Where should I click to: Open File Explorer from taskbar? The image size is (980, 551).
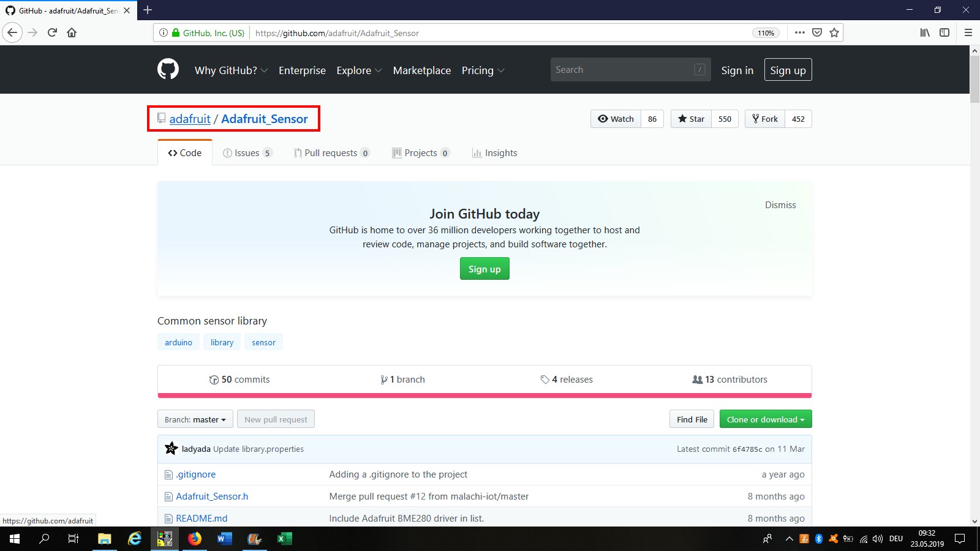[104, 539]
